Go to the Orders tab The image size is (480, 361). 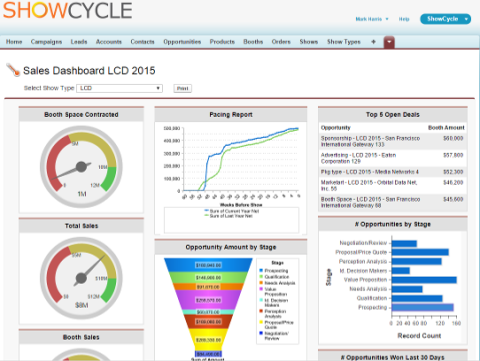281,42
